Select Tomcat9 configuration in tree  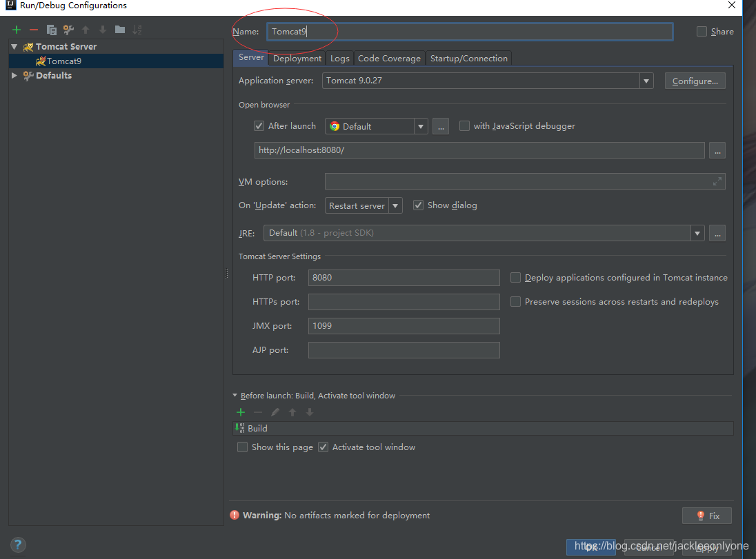(x=116, y=61)
